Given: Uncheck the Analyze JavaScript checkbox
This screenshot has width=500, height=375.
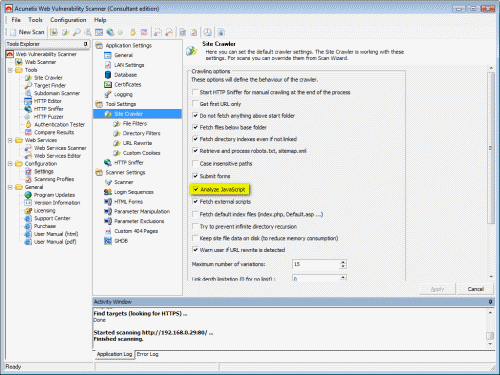Looking at the screenshot, I should pyautogui.click(x=196, y=189).
